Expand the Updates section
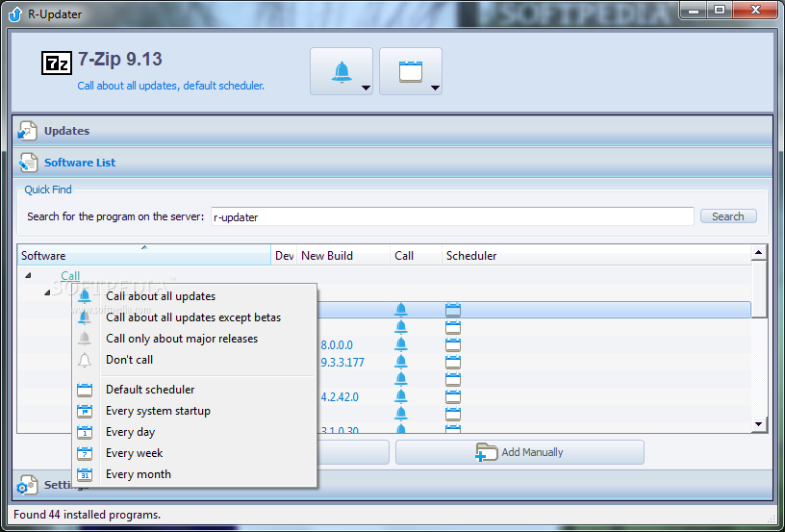The width and height of the screenshot is (785, 532). (392, 131)
